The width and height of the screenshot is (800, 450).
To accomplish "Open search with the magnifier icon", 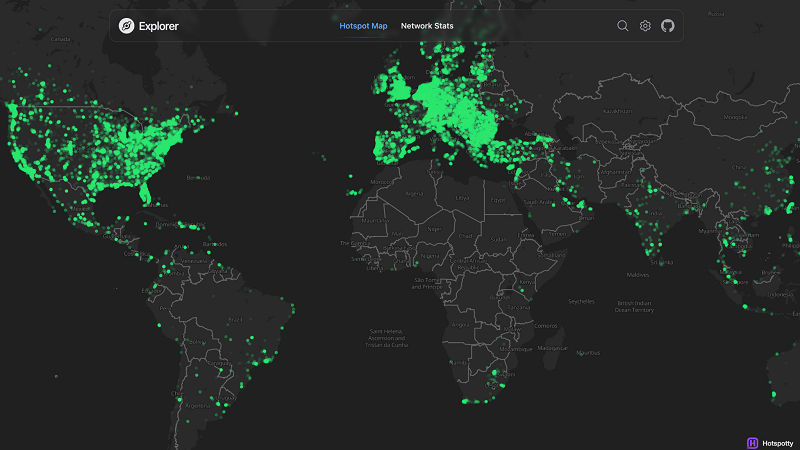I will point(623,26).
